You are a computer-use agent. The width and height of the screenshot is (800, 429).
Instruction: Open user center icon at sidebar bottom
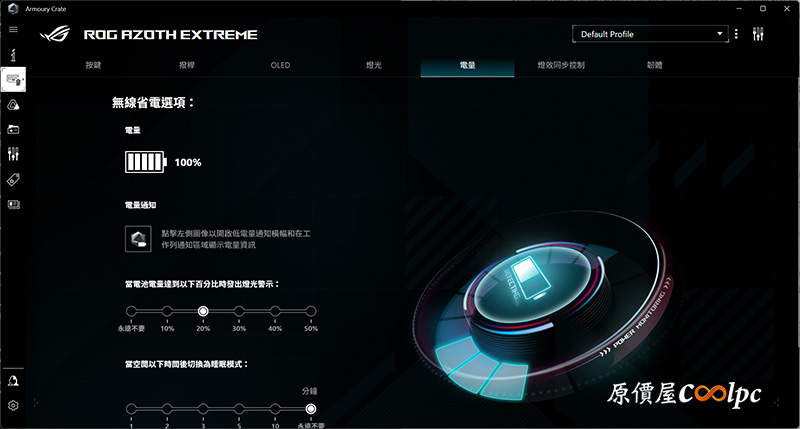(13, 381)
